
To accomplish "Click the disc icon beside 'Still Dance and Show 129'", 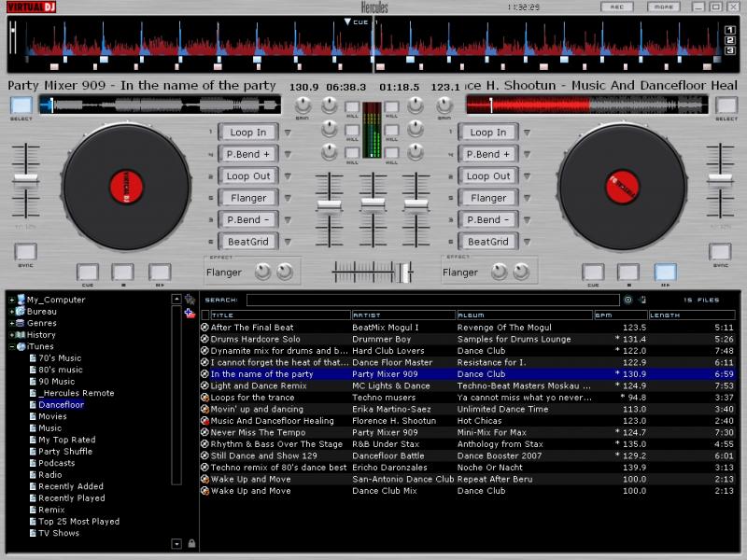I will point(204,455).
